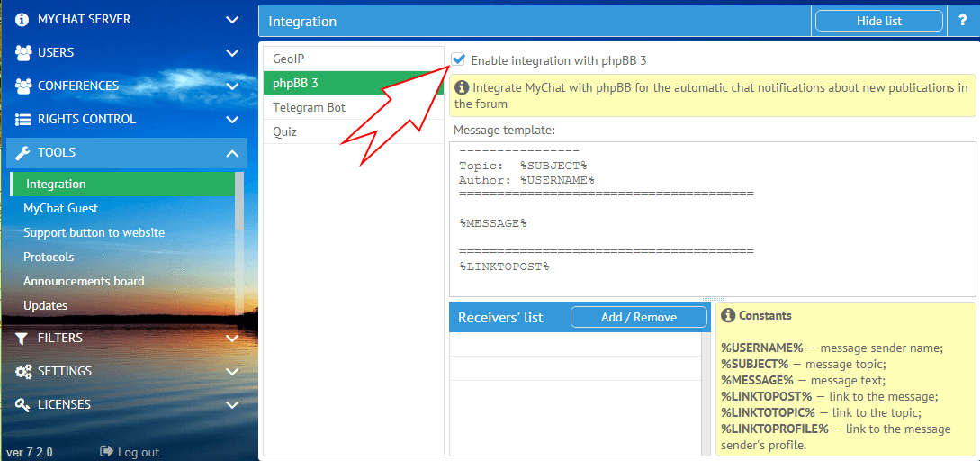Click the MyChat Server info icon

pos(22,19)
